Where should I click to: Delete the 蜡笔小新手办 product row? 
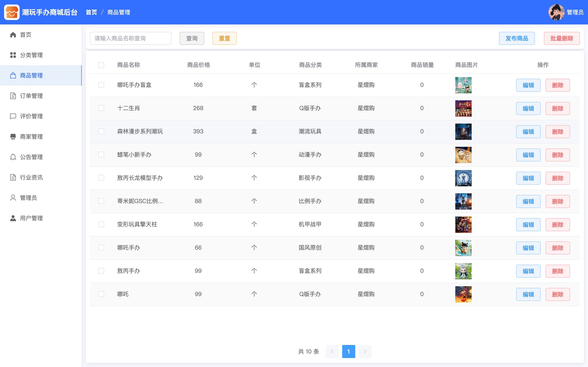click(x=558, y=155)
